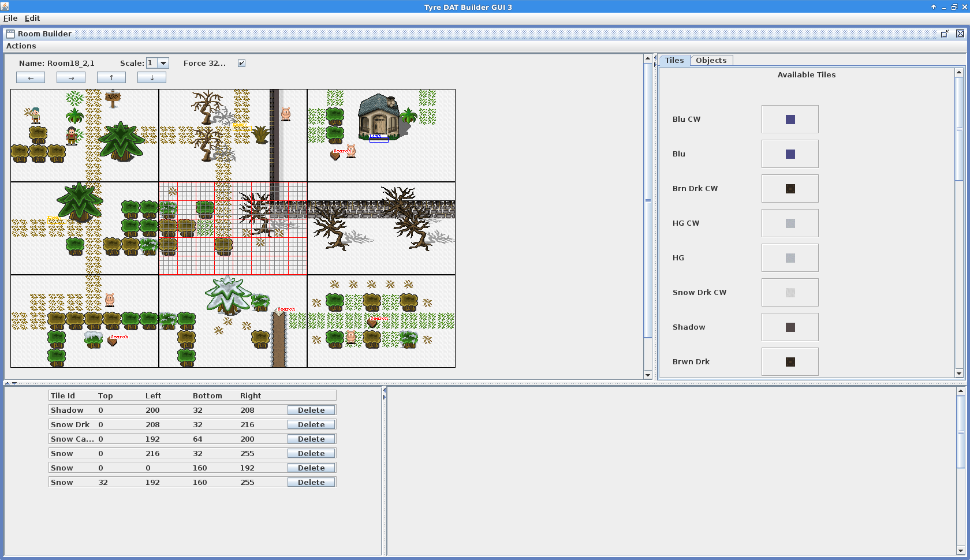Screen dimensions: 970x560
Task: Select the Blu tile swatch
Action: click(x=790, y=154)
